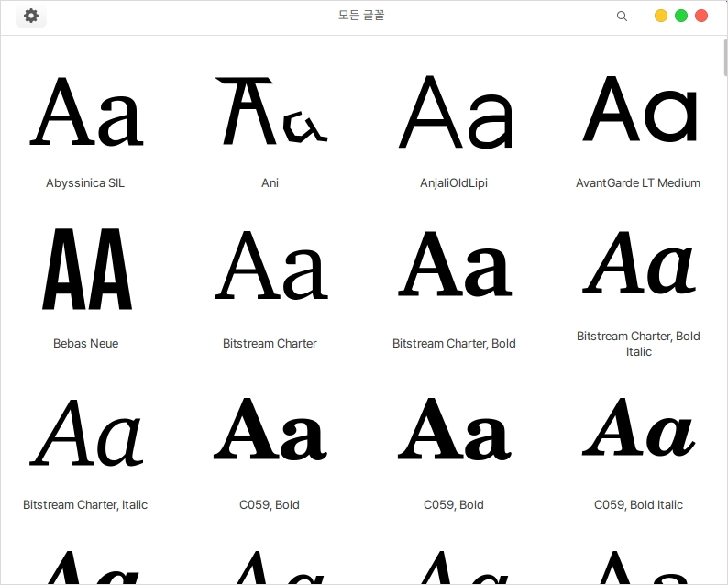Click the '모든 글꼴' window title

click(x=361, y=16)
